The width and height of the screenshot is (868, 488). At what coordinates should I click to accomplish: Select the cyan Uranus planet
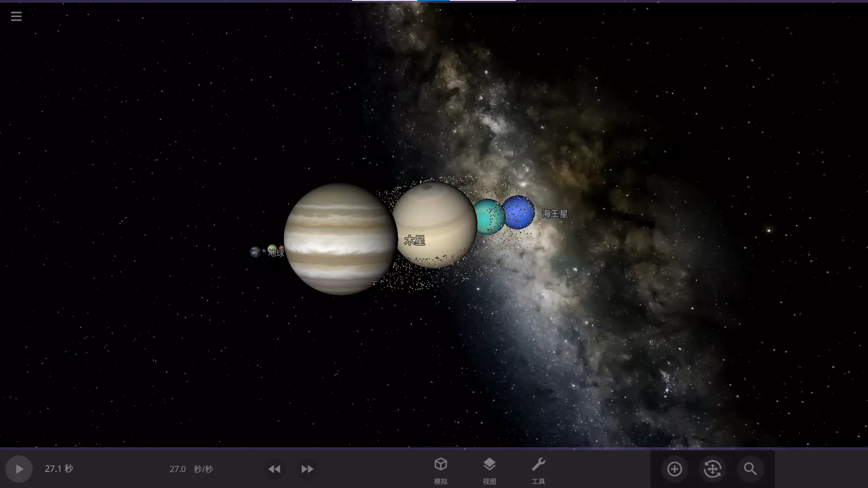[487, 217]
